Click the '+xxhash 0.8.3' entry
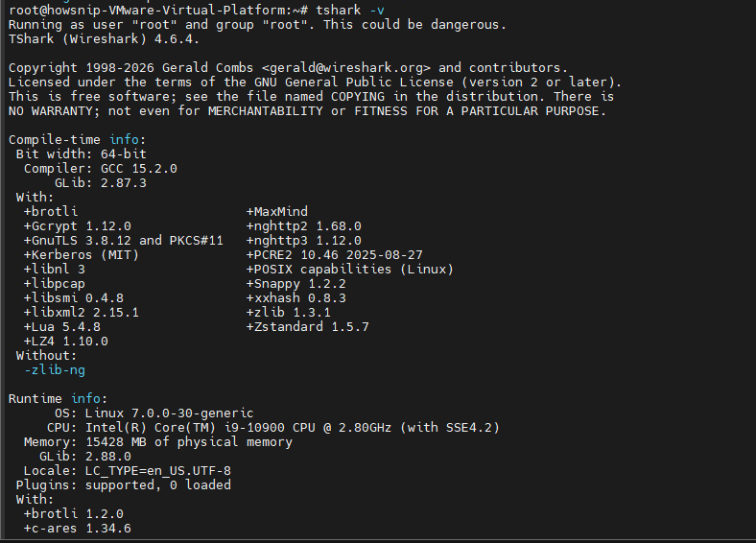Viewport: 756px width, 543px height. 296,298
